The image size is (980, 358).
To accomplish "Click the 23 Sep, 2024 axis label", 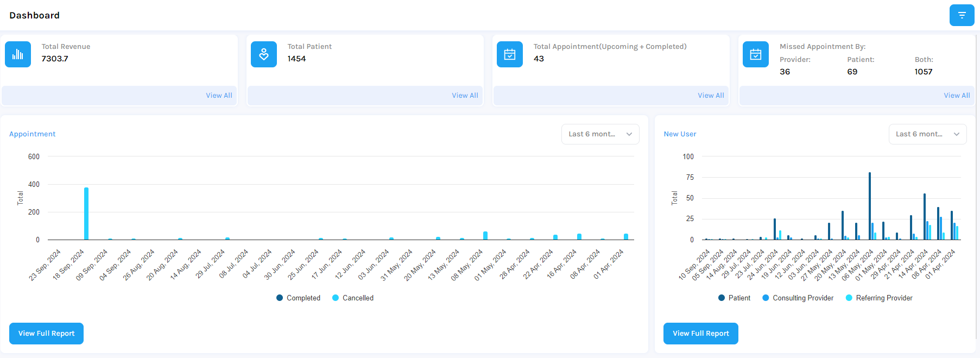I will tap(45, 265).
